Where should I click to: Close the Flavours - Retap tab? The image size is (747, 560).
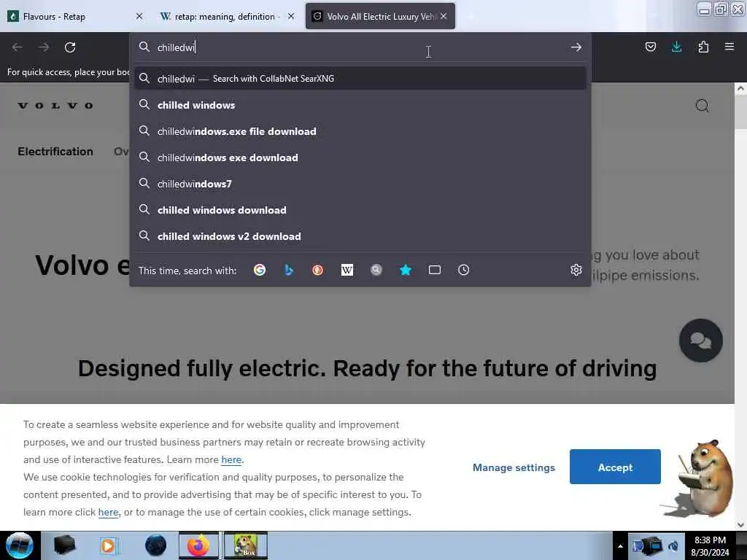pos(139,16)
